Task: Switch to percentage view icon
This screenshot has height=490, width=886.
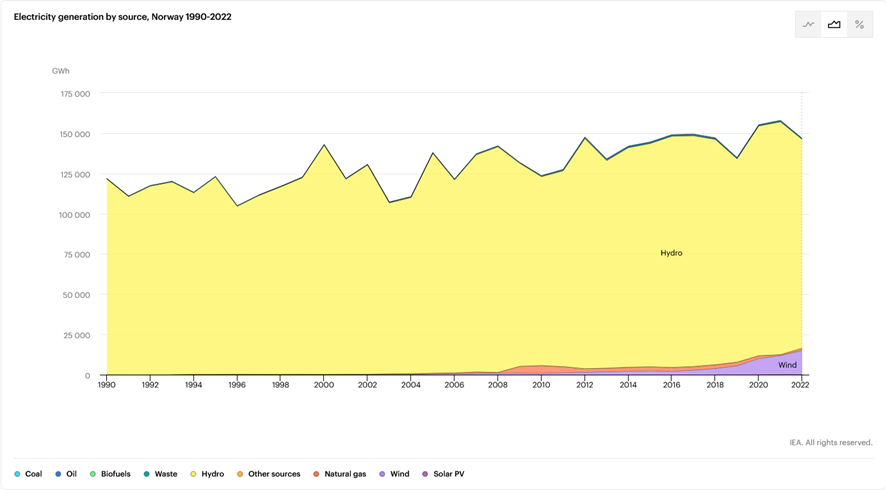Action: coord(859,25)
